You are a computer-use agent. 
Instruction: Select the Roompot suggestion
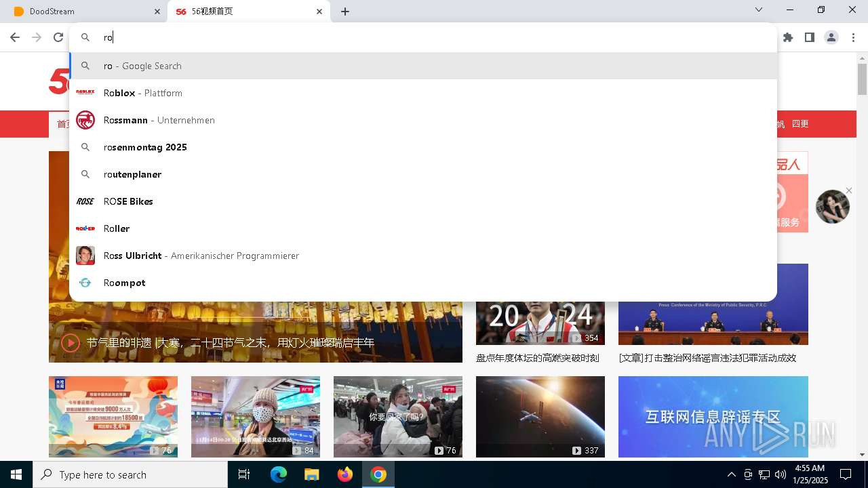click(423, 283)
